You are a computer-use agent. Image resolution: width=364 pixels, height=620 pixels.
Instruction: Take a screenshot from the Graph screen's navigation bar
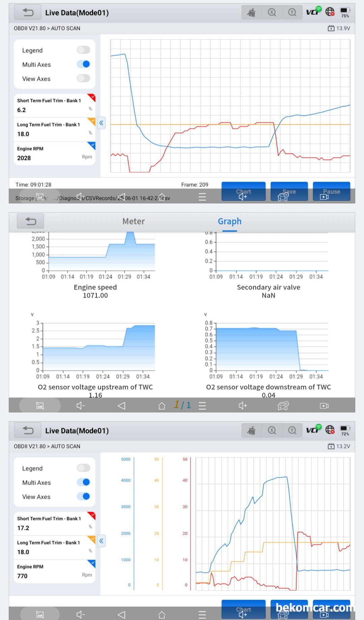pyautogui.click(x=40, y=406)
